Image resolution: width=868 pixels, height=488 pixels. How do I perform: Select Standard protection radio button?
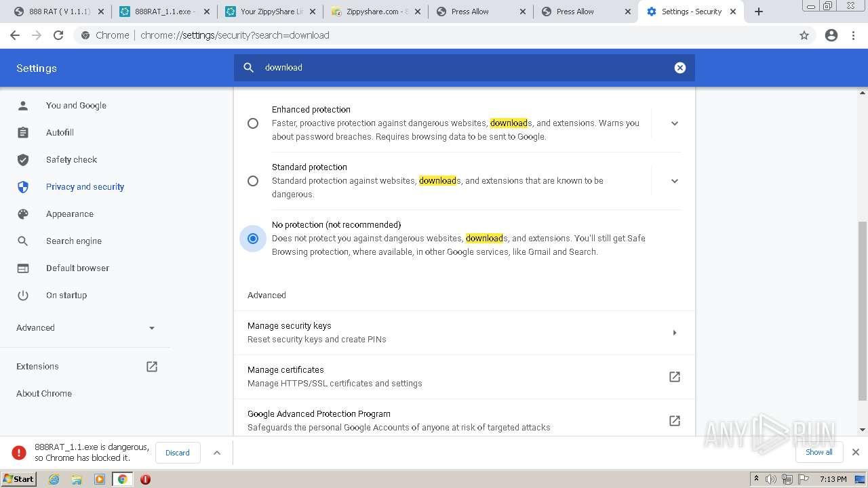click(253, 181)
